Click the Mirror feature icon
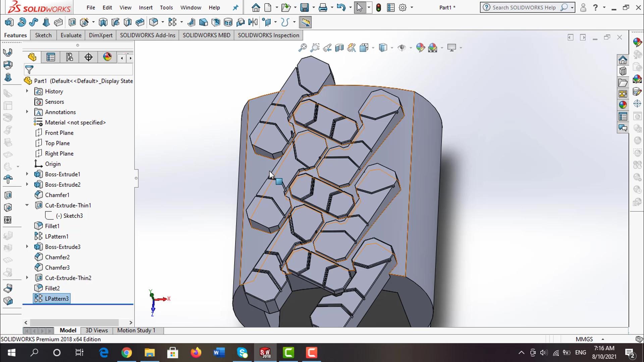This screenshot has width=644, height=362. [x=253, y=22]
